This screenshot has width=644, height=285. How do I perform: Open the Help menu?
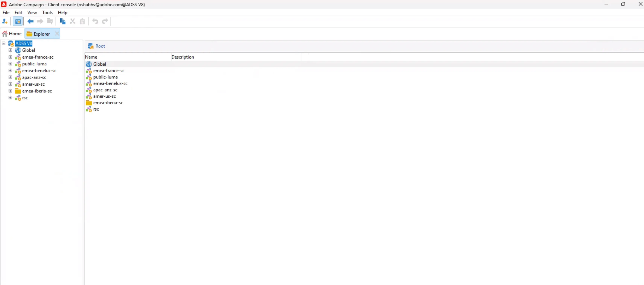coord(62,12)
